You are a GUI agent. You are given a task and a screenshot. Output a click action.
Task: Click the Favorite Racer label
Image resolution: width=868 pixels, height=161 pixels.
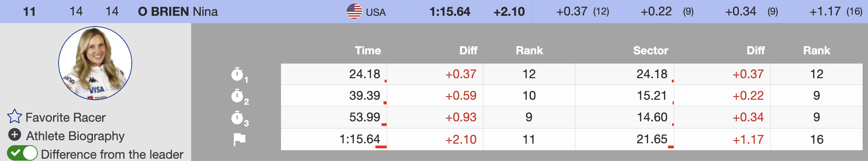pos(66,117)
